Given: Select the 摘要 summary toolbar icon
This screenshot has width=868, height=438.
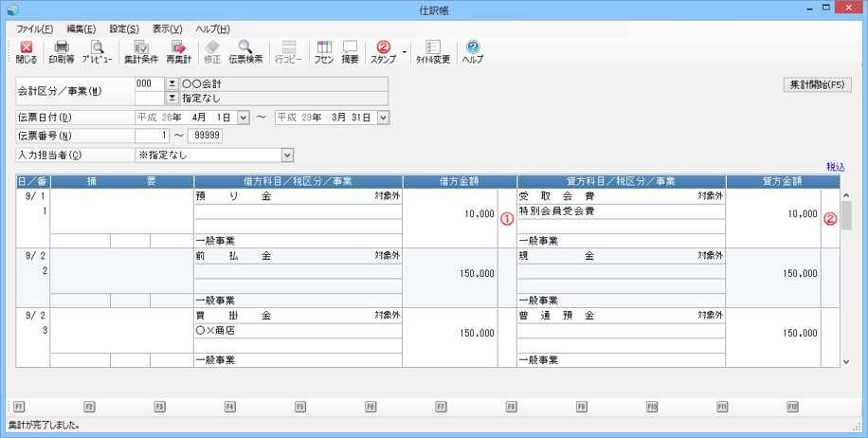Looking at the screenshot, I should [x=350, y=51].
